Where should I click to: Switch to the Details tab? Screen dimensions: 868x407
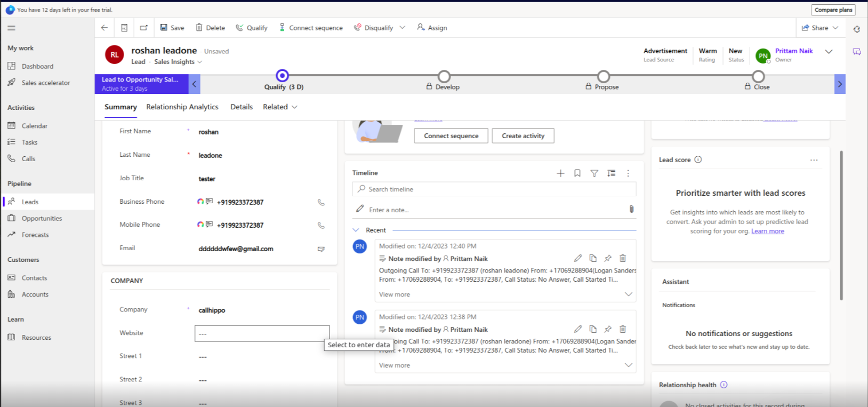(242, 107)
